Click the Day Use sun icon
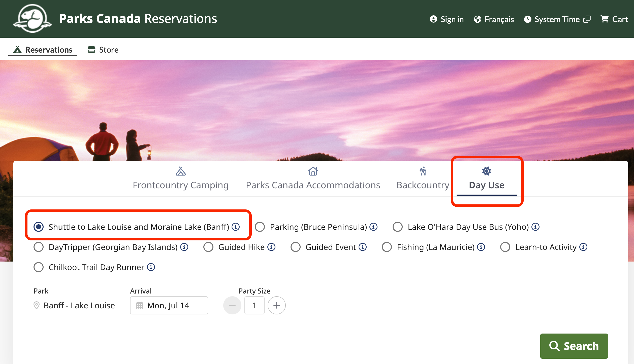Viewport: 634px width, 364px height. [x=487, y=171]
